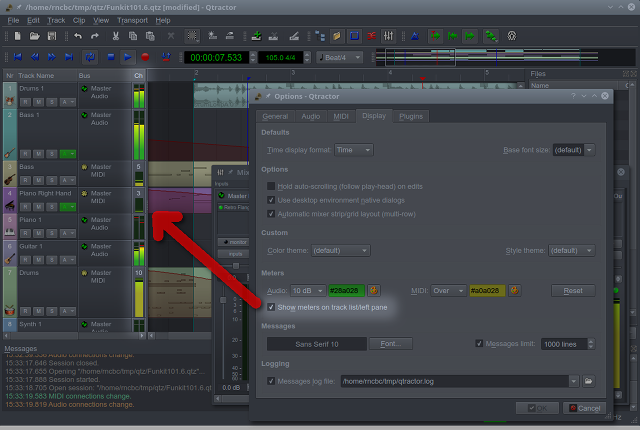Viewport: 640px width, 430px height.
Task: Click the time display 00:00:07.533
Action: point(216,58)
